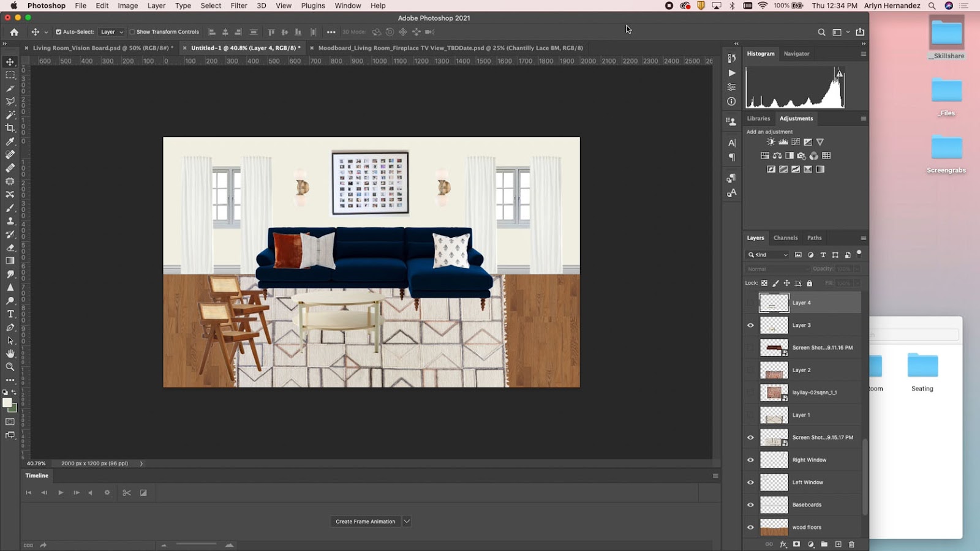
Task: Select the Hand tool
Action: [x=10, y=354]
